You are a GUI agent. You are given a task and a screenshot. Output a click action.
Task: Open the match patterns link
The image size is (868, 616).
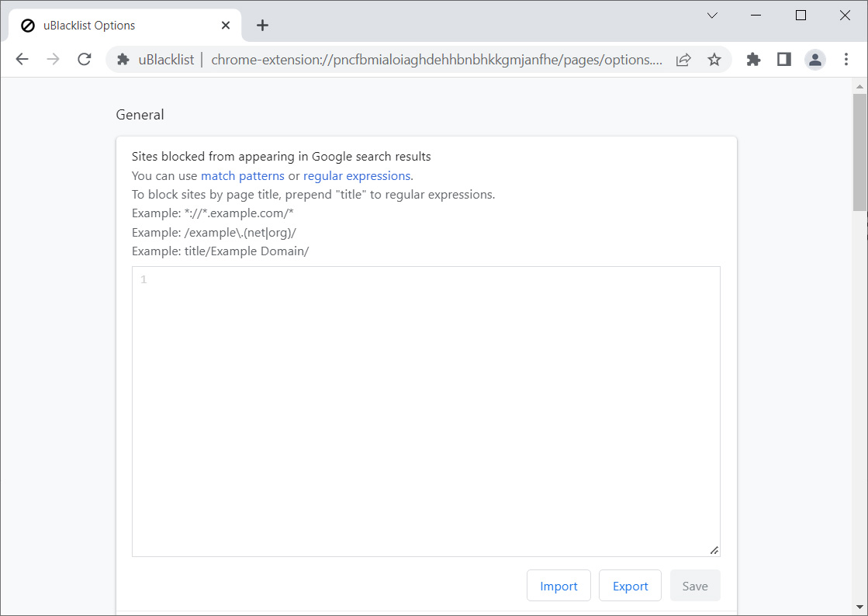click(242, 175)
